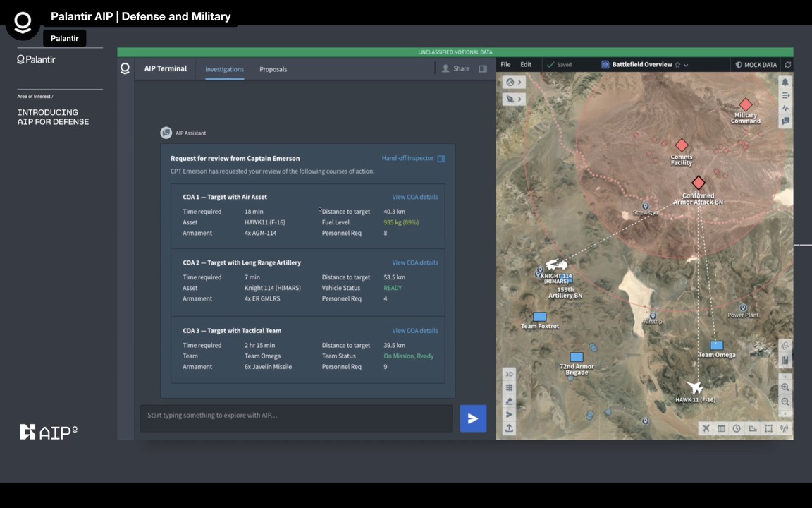Open the File menu
Image resolution: width=812 pixels, height=508 pixels.
pyautogui.click(x=505, y=65)
